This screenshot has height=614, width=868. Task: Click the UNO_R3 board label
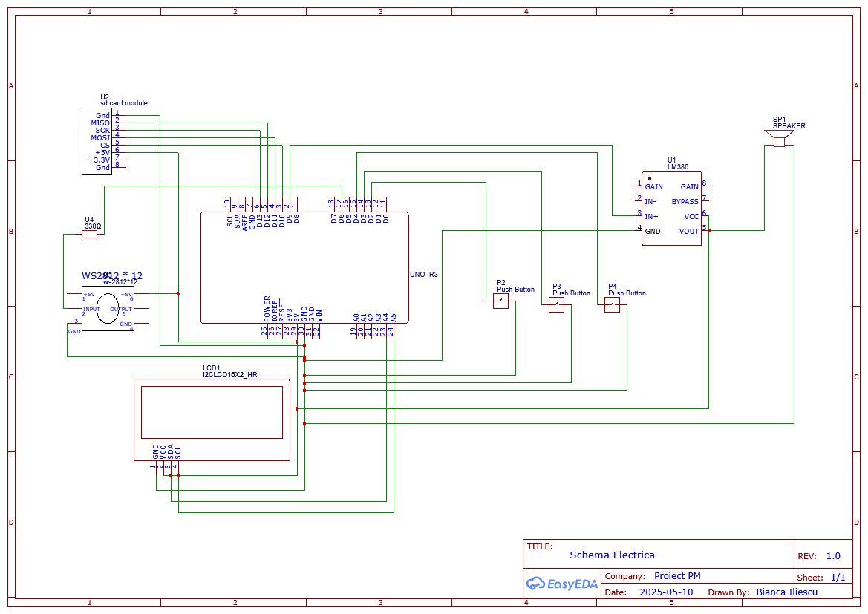pos(423,275)
